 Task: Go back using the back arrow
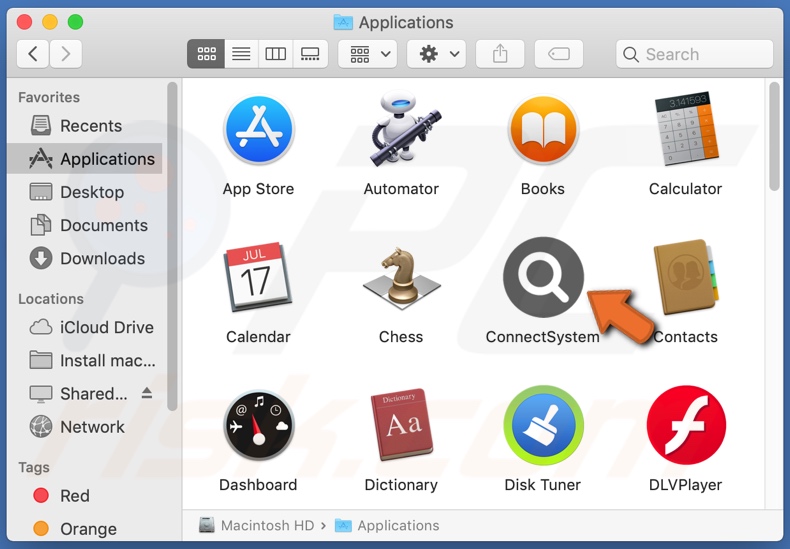coord(33,54)
